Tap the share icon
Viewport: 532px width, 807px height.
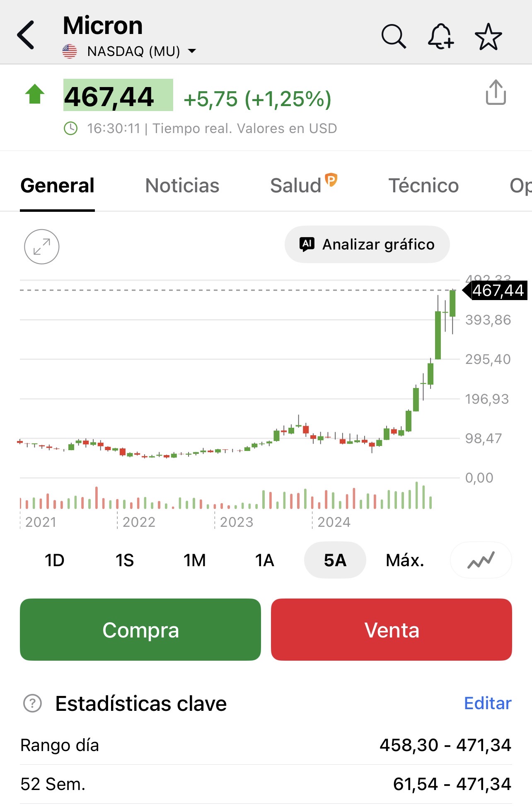tap(496, 92)
